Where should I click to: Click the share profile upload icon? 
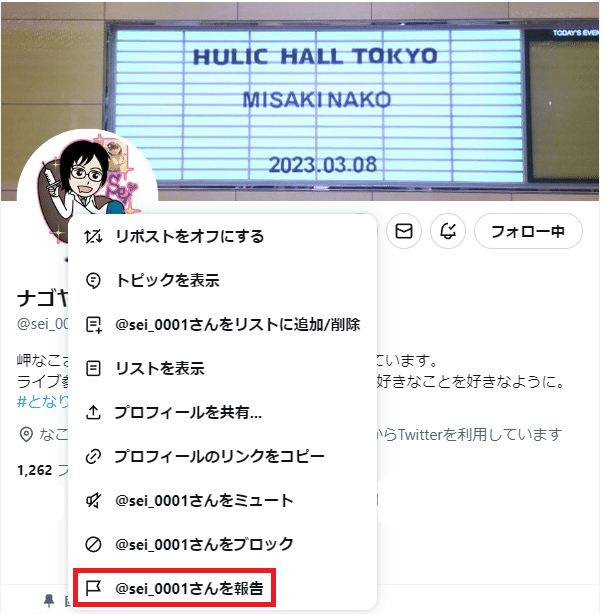coord(93,412)
